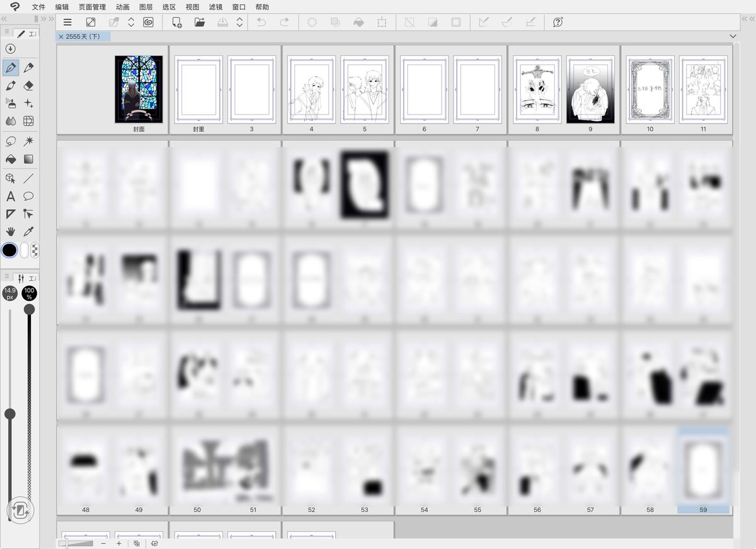Select the Decoration sparkle tool
756x549 pixels.
tap(28, 103)
